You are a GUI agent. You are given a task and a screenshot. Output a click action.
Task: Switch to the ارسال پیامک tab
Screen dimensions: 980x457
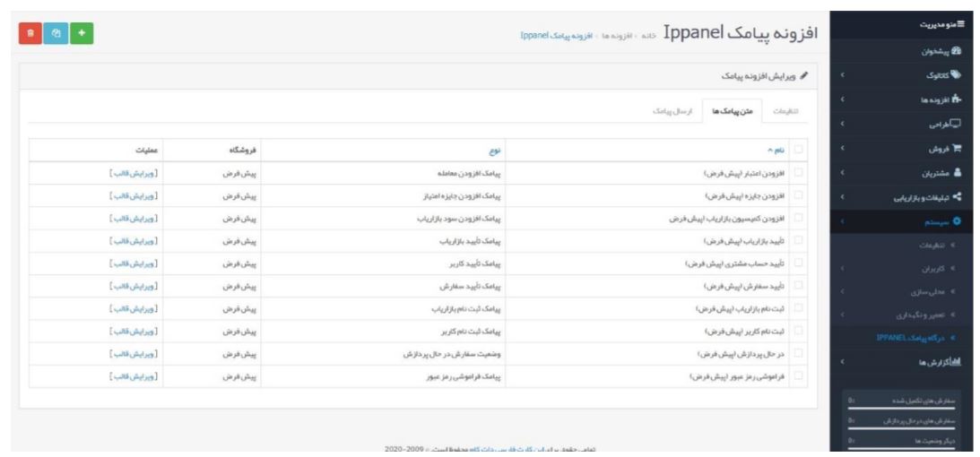[673, 110]
